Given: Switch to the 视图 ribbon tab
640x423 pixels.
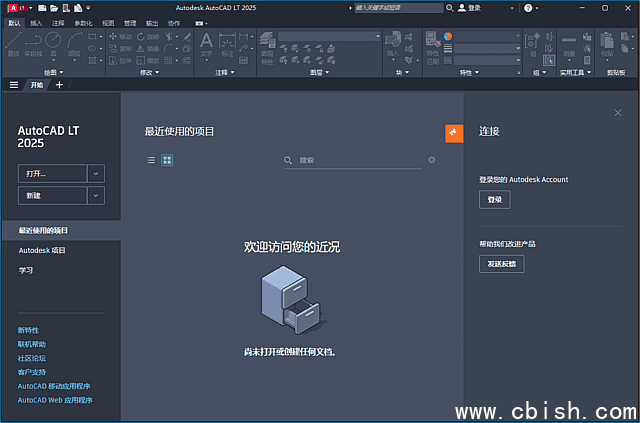Looking at the screenshot, I should (x=108, y=23).
